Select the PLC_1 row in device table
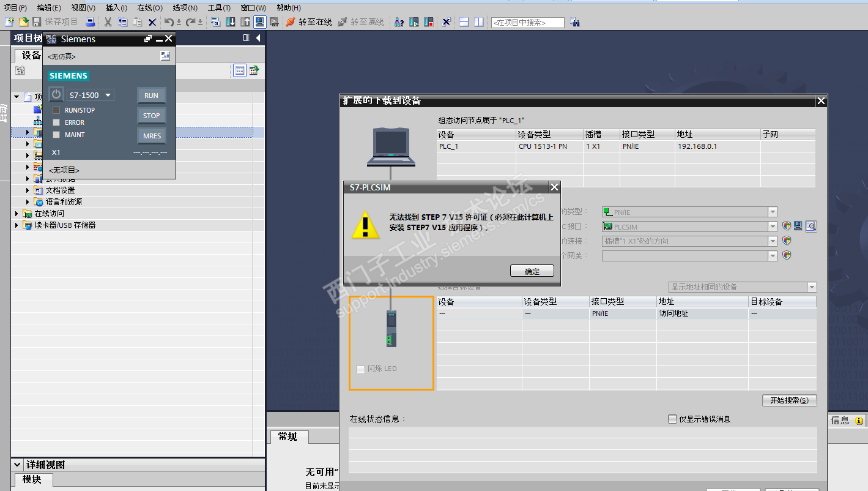The width and height of the screenshot is (868, 491). pyautogui.click(x=626, y=147)
